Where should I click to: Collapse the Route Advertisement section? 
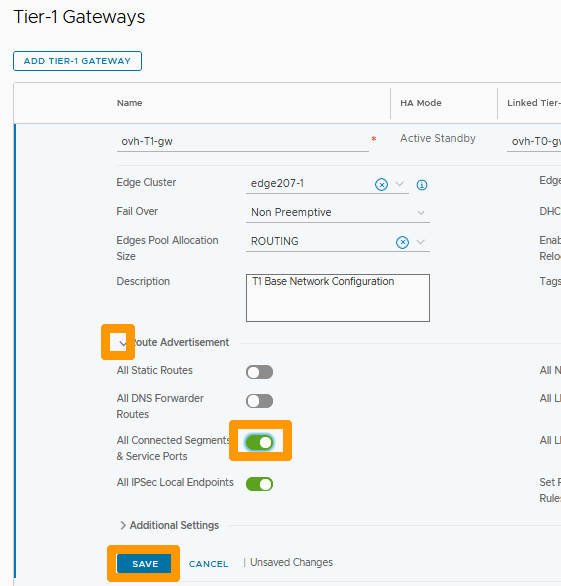[x=122, y=343]
